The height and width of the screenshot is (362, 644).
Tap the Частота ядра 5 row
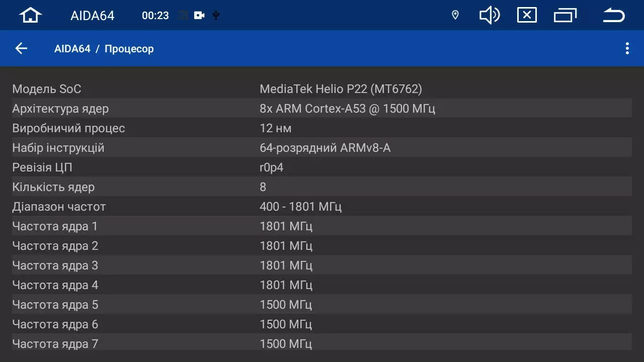coord(322,305)
